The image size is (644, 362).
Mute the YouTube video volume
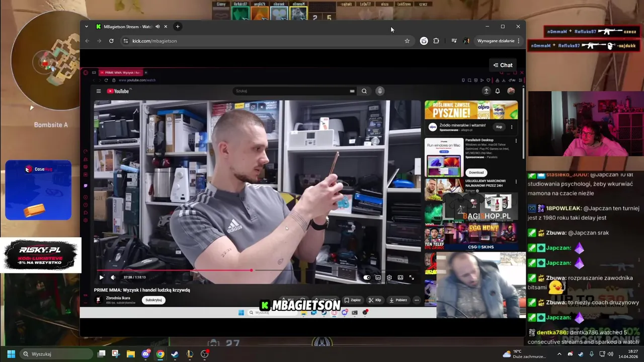[x=113, y=278]
